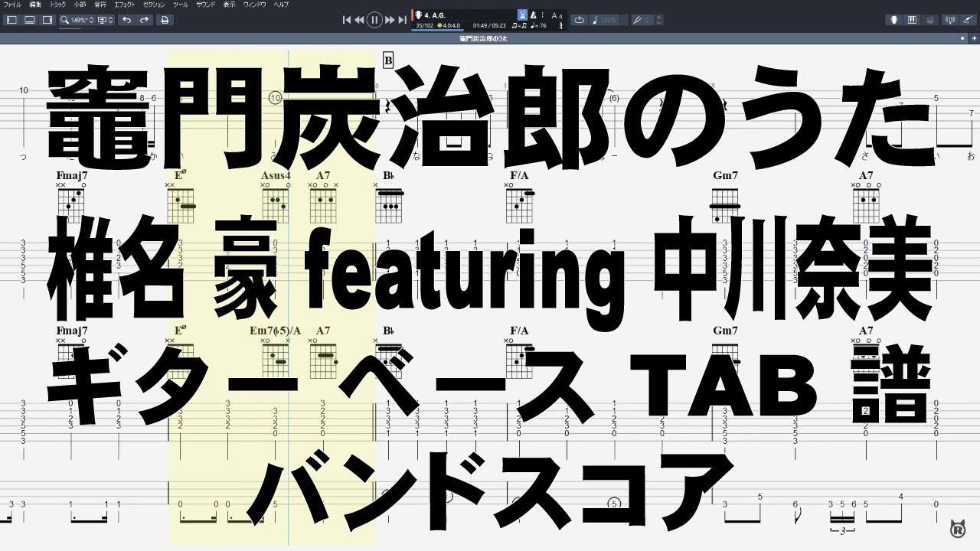Open the metronome options three-dot menu

(x=542, y=15)
